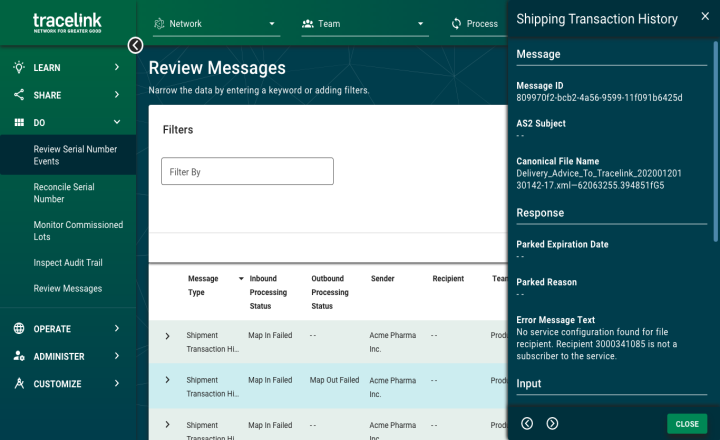Viewport: 720px width, 440px height.
Task: Close the Shipping Transaction History panel with X
Action: point(705,17)
